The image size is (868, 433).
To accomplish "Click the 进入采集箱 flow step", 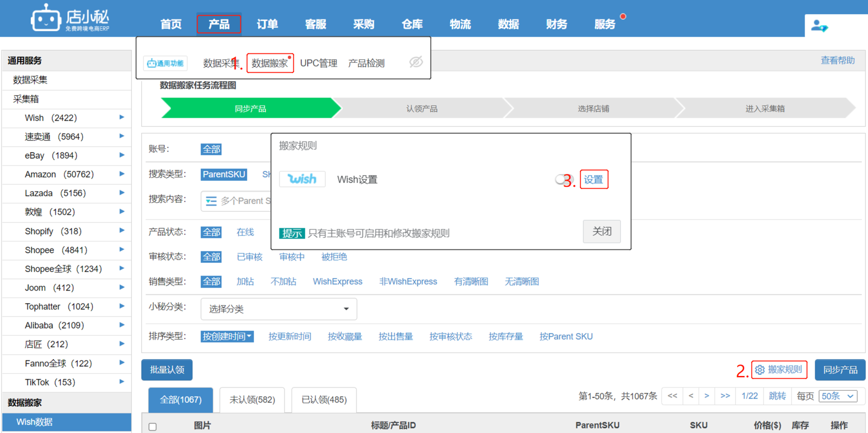I will (765, 109).
